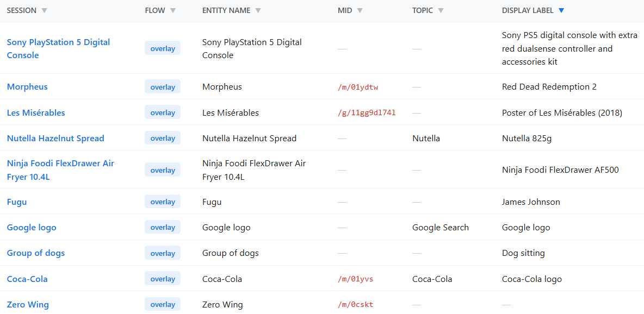
Task: Open the Group of dogs session
Action: (x=35, y=253)
